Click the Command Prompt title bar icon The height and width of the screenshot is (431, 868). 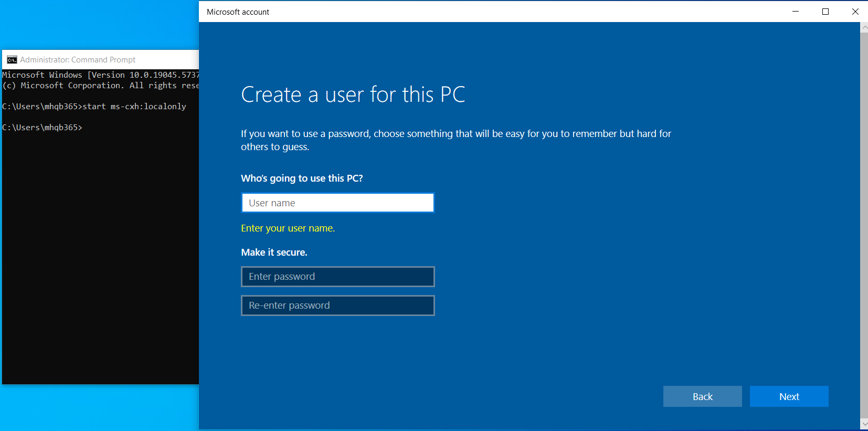pyautogui.click(x=12, y=60)
